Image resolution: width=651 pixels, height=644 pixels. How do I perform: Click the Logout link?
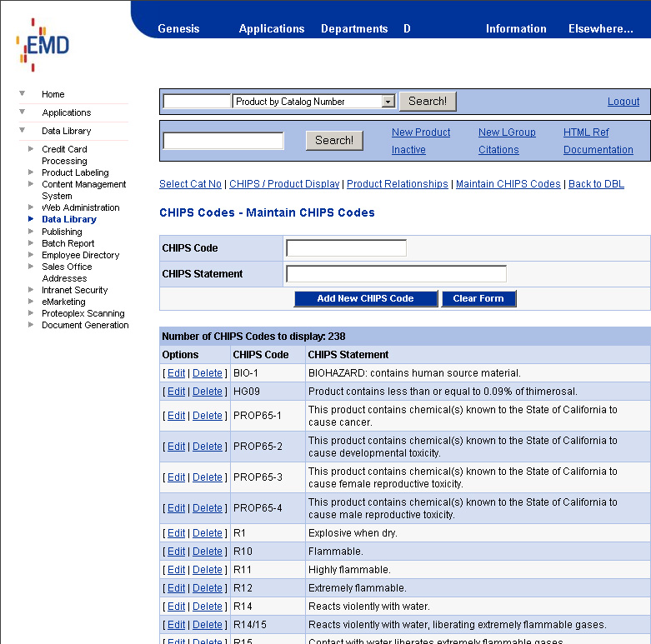pos(623,102)
